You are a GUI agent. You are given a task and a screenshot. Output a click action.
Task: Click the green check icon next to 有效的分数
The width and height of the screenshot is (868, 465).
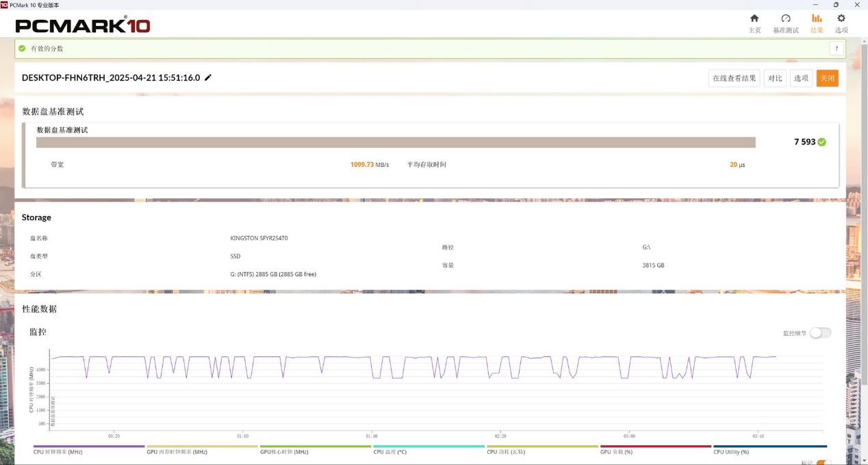[x=22, y=49]
